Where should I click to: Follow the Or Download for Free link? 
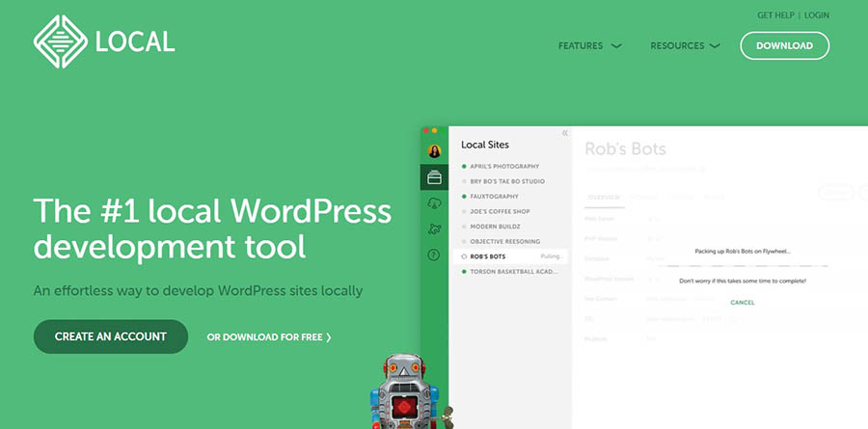269,337
